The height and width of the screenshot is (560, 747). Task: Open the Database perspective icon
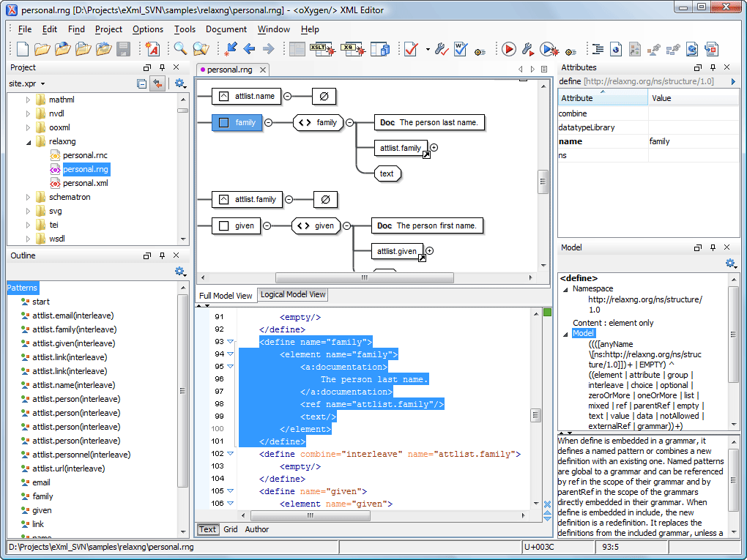coord(381,49)
